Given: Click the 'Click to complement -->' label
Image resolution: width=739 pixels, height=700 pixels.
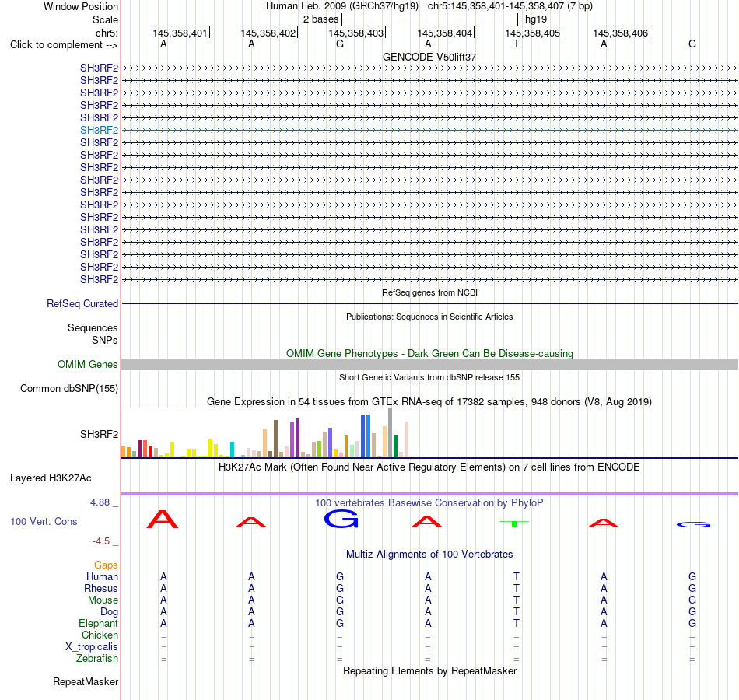Looking at the screenshot, I should (64, 45).
